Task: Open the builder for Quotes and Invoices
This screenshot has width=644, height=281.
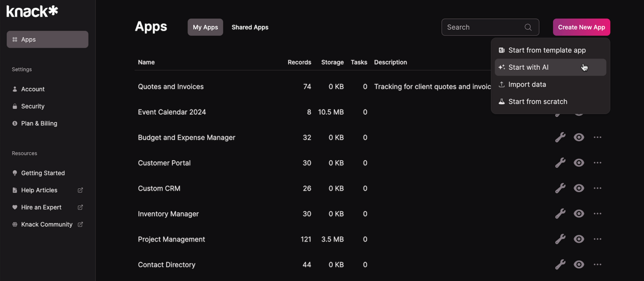Action: (560, 86)
